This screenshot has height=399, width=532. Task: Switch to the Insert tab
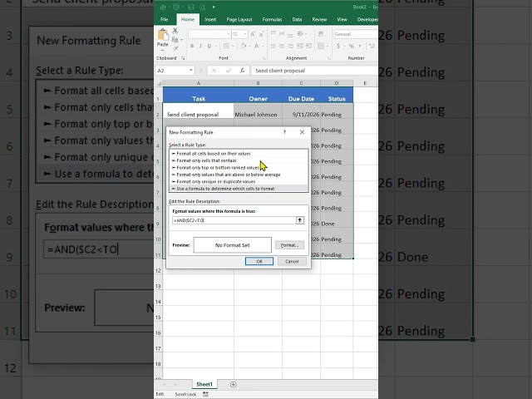(x=210, y=19)
